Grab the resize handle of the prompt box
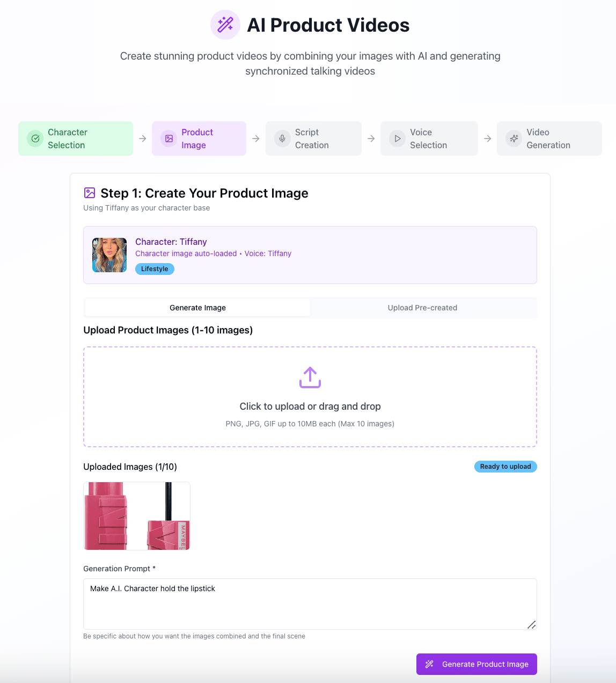The height and width of the screenshot is (683, 616). coord(531,624)
